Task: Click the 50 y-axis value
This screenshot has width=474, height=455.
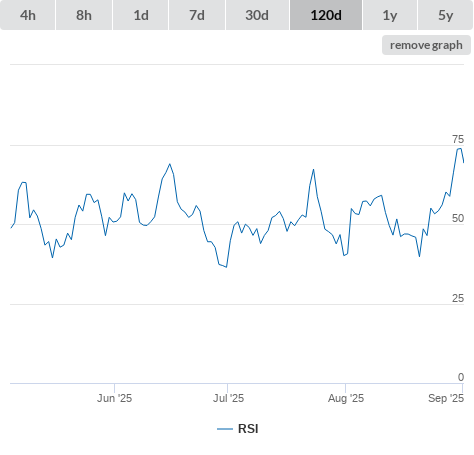Action: click(x=458, y=218)
